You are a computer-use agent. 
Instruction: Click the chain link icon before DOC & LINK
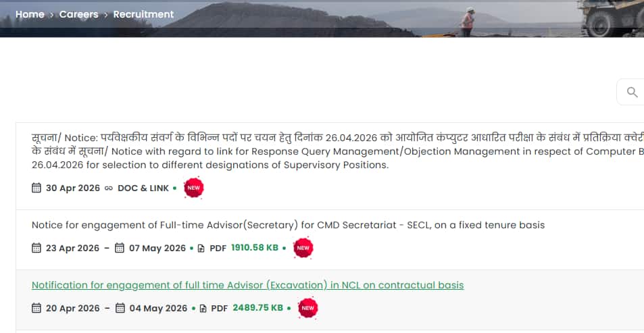tap(108, 188)
